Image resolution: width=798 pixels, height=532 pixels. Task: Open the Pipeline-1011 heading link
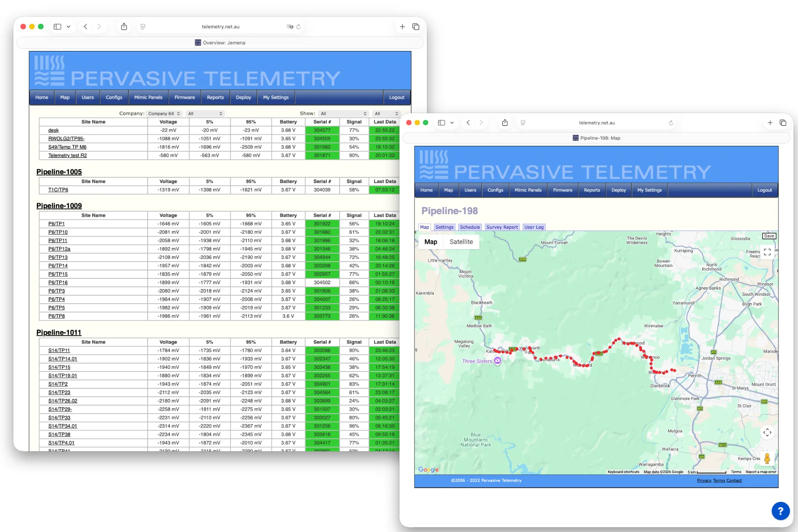click(x=59, y=332)
